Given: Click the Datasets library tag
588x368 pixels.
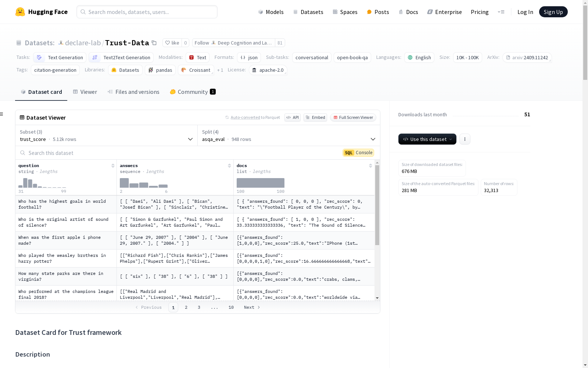Looking at the screenshot, I should click(x=125, y=70).
